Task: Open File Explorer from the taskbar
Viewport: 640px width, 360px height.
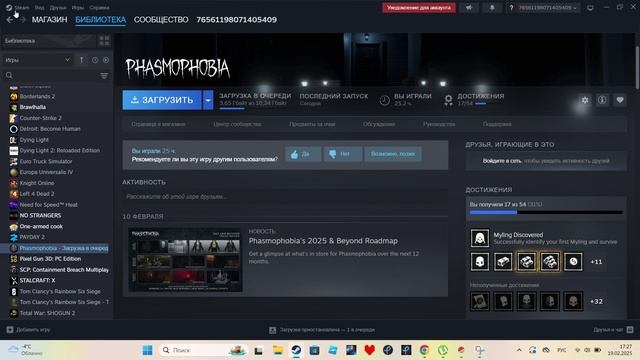Action: [x=278, y=350]
